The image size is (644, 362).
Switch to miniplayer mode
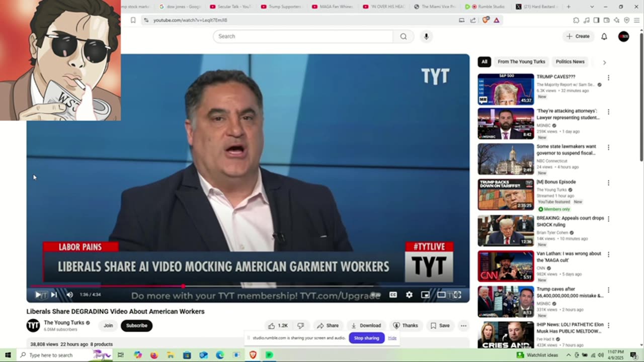[x=425, y=295]
